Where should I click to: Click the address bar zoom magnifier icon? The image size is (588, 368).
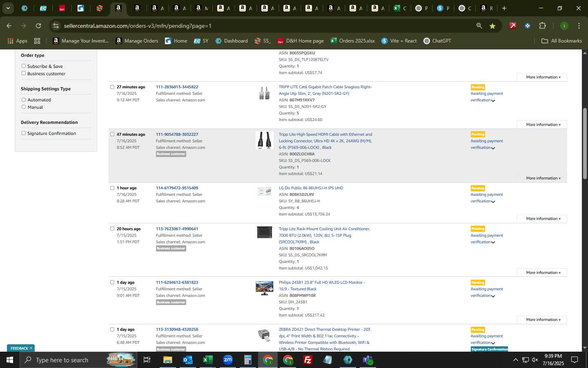point(479,26)
